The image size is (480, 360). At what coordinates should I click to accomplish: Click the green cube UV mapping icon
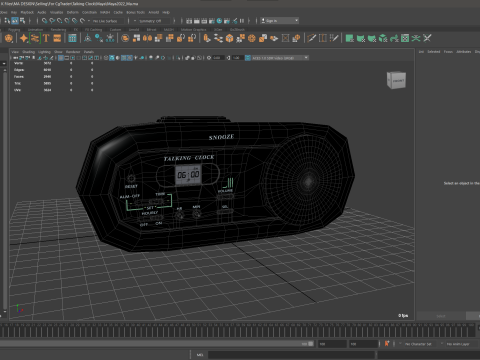coord(383,38)
